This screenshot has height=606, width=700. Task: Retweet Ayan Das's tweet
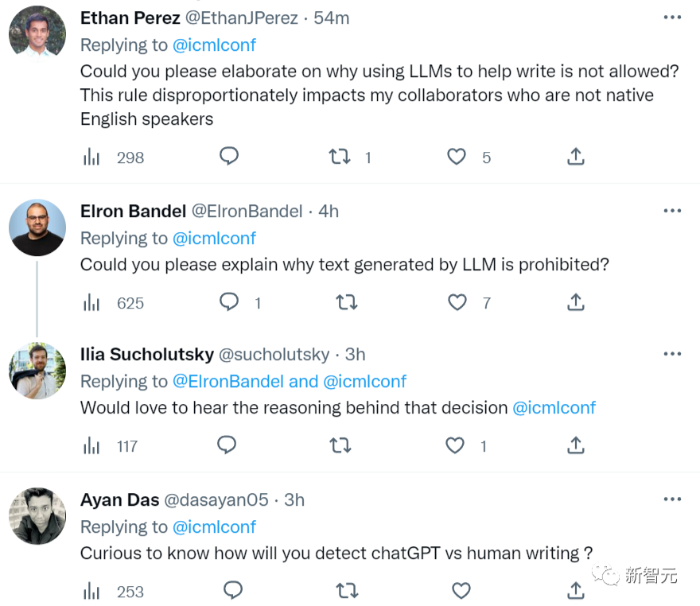[347, 591]
